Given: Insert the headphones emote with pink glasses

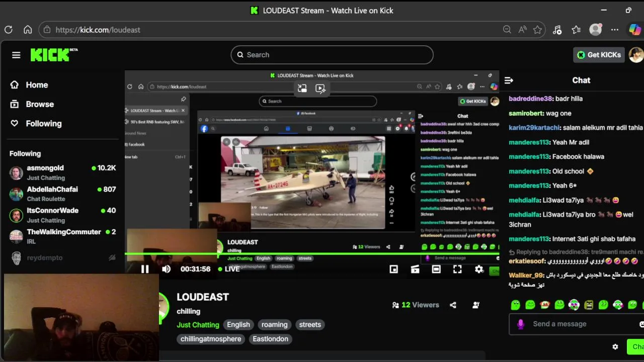Looking at the screenshot, I should [x=574, y=305].
